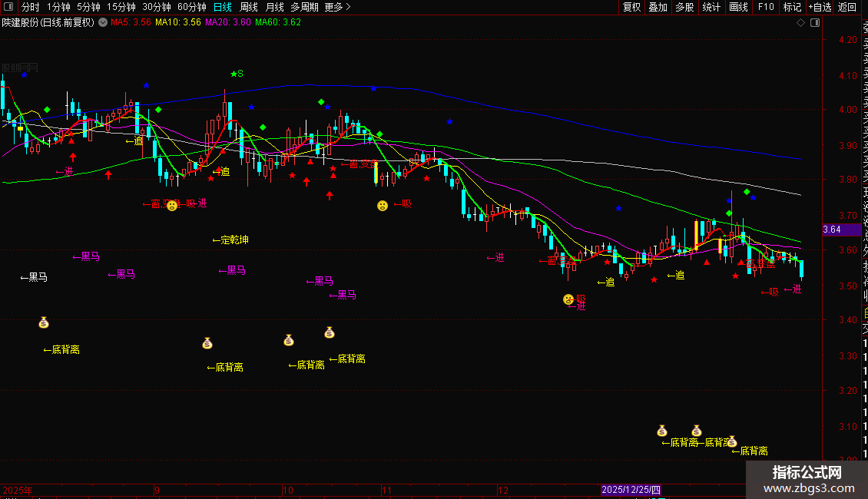
Task: Click the MA20: 3.60 indicator label
Action: click(227, 22)
